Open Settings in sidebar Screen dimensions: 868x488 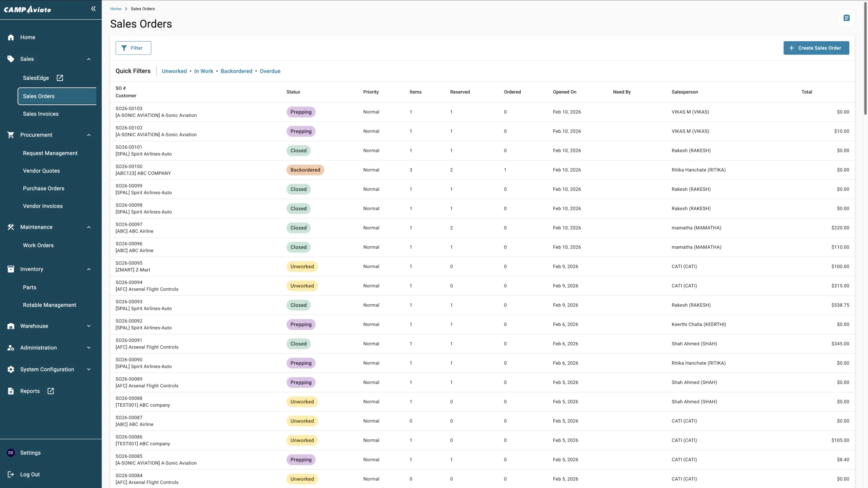(x=30, y=453)
